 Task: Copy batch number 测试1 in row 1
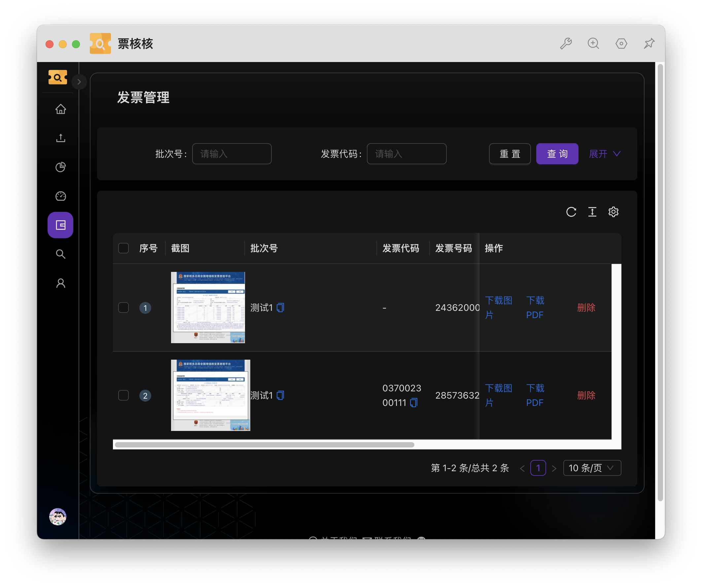pyautogui.click(x=280, y=308)
